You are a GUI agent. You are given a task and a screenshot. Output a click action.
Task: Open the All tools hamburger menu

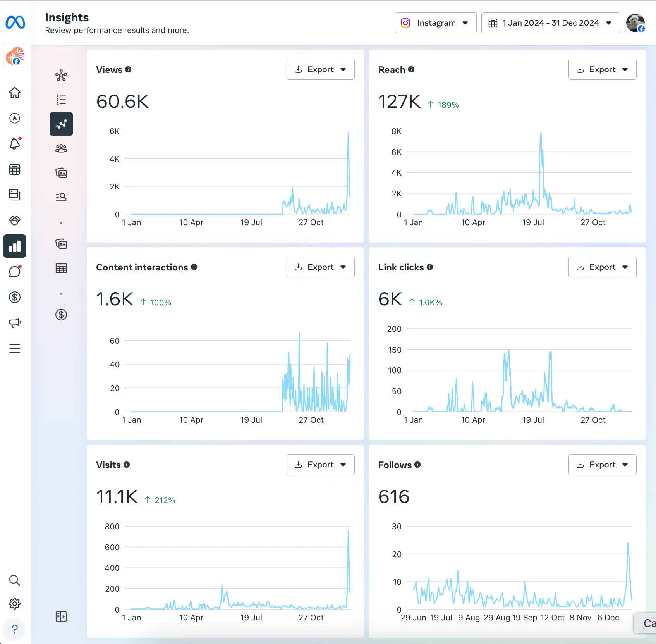(15, 348)
